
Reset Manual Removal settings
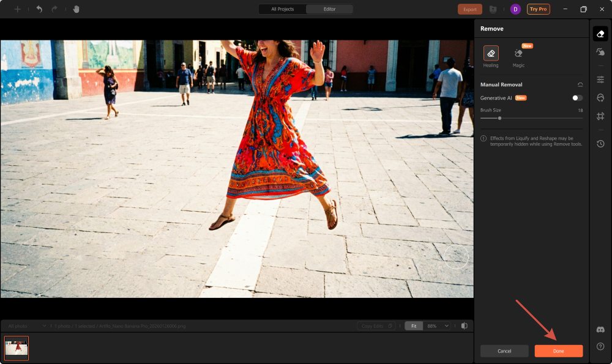pyautogui.click(x=580, y=84)
